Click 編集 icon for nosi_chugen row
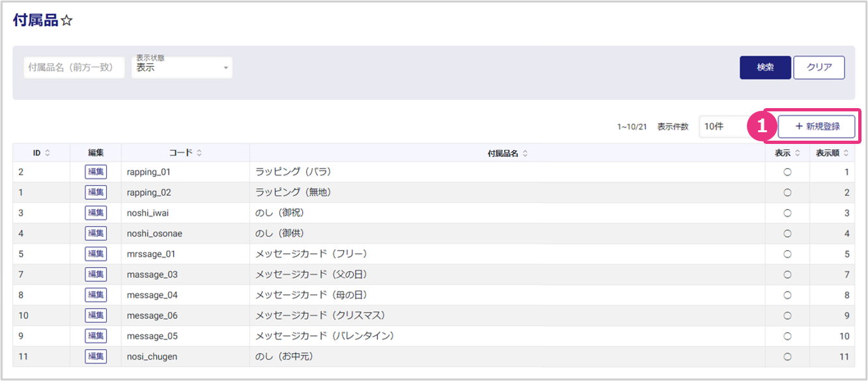 (96, 356)
